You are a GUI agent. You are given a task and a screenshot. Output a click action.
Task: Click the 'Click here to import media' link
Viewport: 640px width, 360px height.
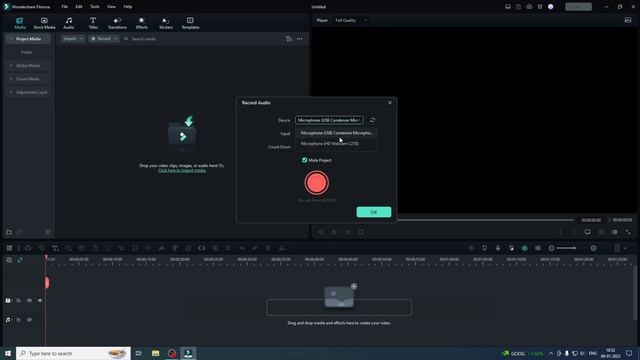tap(182, 170)
